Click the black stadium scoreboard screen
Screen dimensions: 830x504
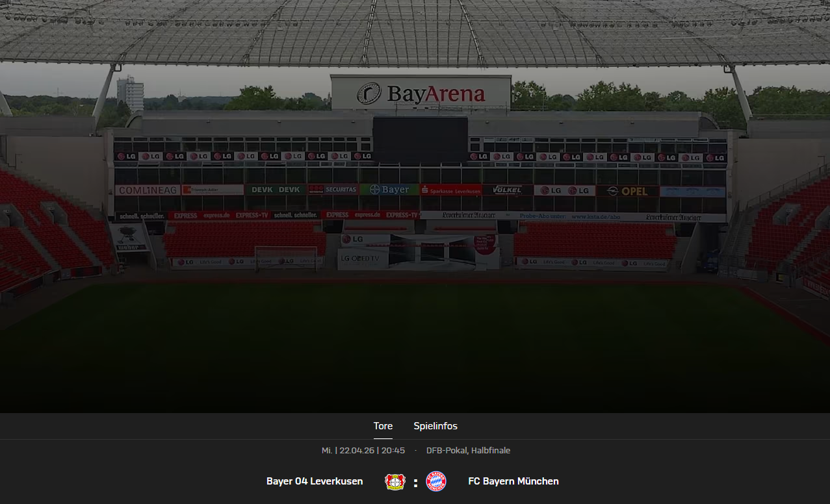421,141
